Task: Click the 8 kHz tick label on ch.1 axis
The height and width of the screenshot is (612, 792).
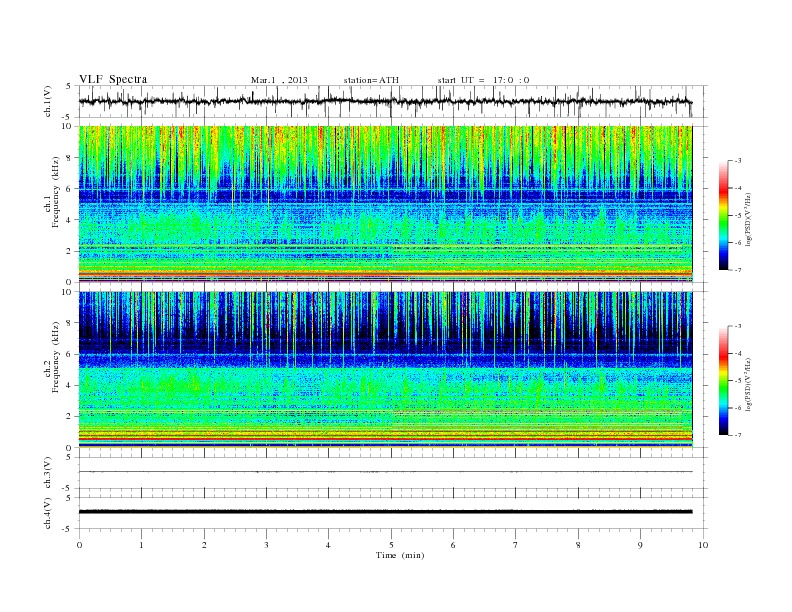Action: (69, 158)
